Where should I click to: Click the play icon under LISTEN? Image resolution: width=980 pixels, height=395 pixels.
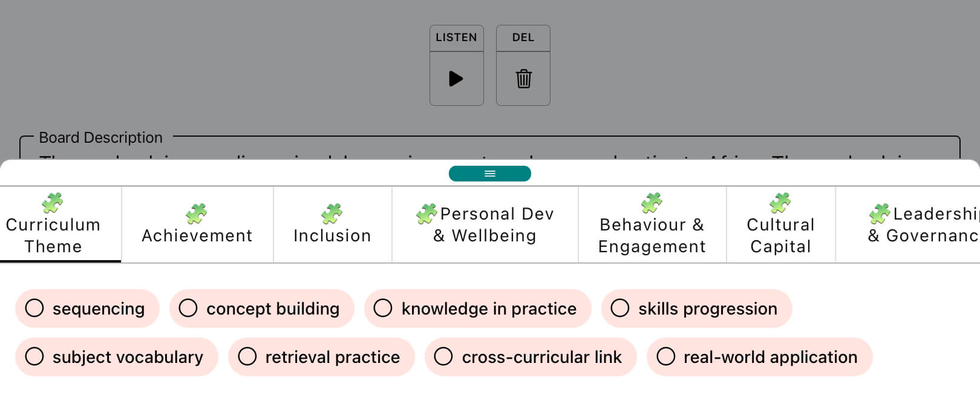(x=456, y=78)
